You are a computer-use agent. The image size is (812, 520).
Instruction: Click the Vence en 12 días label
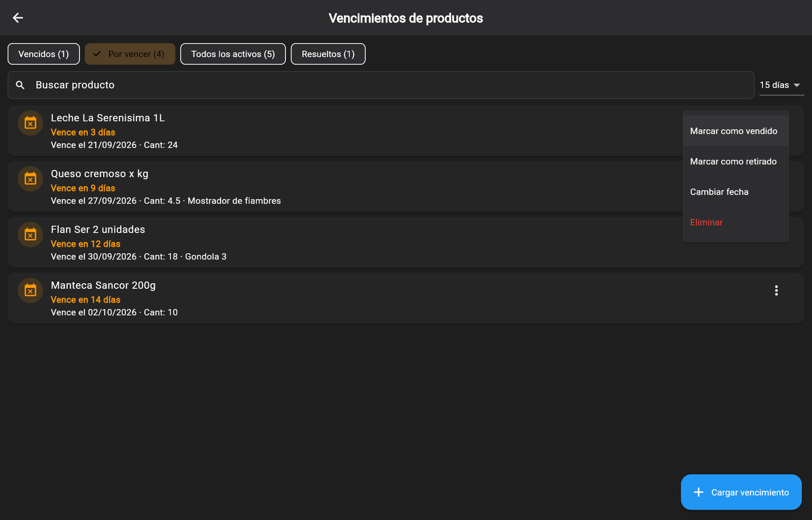[x=86, y=244]
